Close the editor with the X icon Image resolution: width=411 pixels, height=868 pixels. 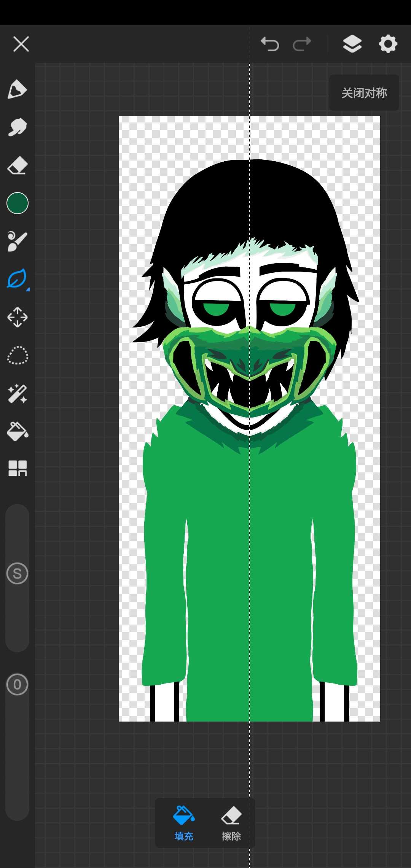(x=21, y=44)
